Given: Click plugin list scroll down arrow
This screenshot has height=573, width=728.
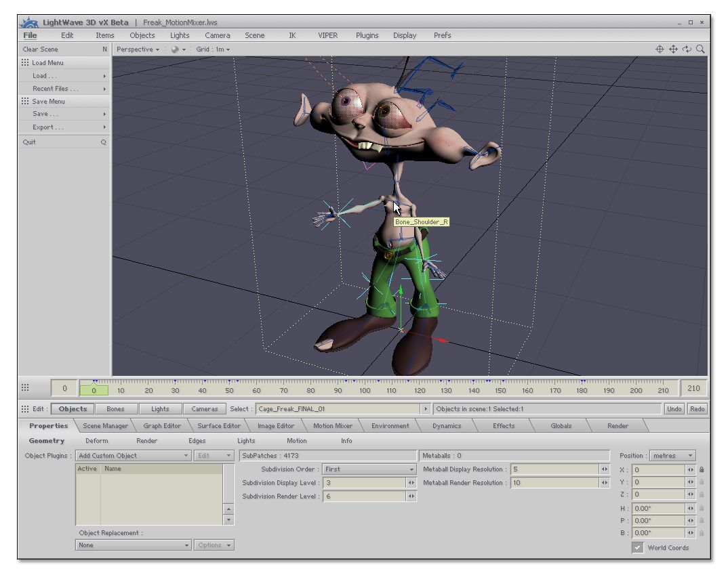Looking at the screenshot, I should point(228,520).
